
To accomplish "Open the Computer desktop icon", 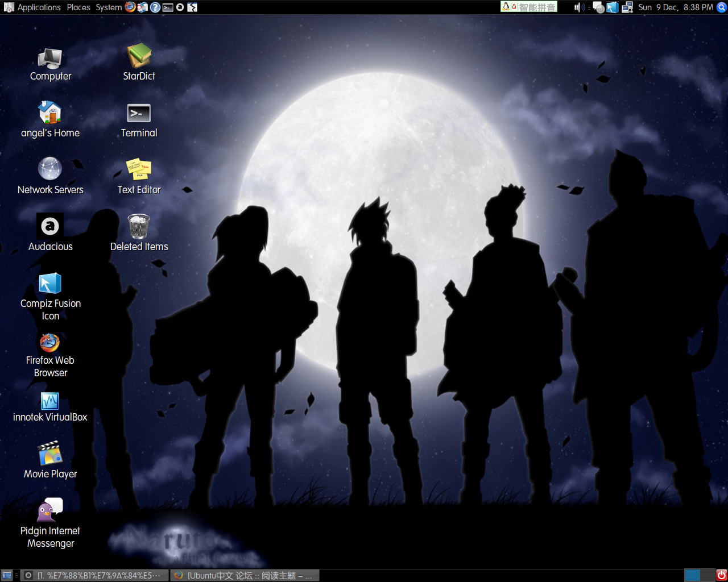I will coord(50,65).
